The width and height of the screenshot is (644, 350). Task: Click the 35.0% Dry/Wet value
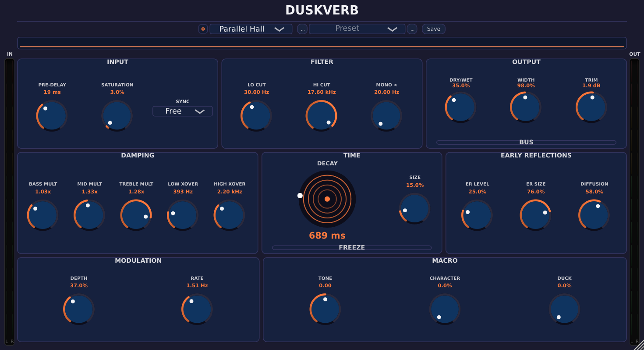[461, 86]
